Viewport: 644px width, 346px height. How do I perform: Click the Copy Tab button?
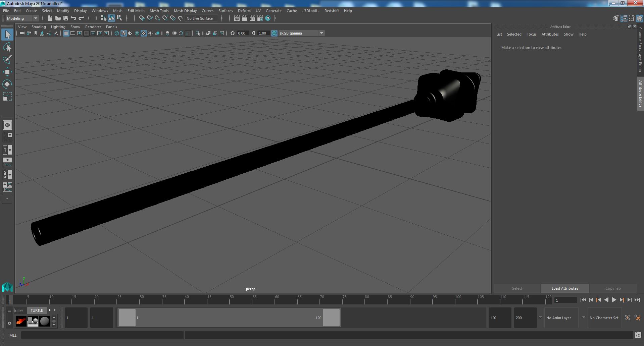(x=613, y=288)
